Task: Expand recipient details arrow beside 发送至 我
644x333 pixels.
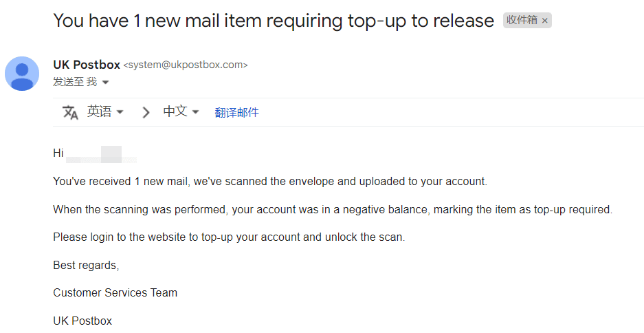Action: click(x=105, y=83)
